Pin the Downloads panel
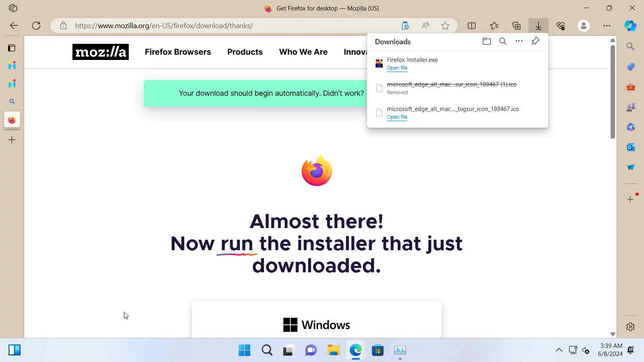The width and height of the screenshot is (644, 362). click(x=535, y=41)
